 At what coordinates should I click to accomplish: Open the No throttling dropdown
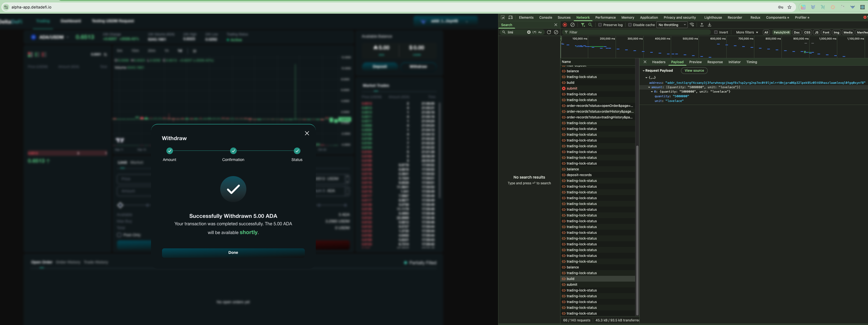point(672,25)
